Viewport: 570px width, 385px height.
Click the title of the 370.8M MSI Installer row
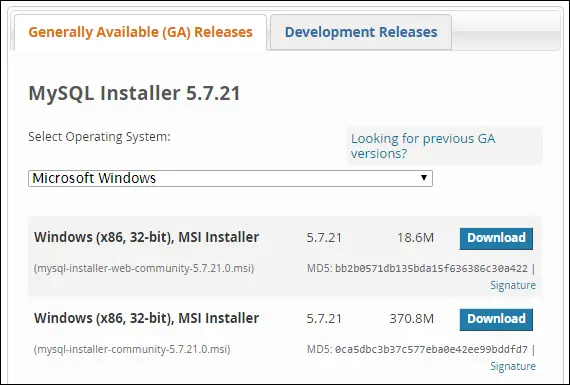tap(146, 318)
